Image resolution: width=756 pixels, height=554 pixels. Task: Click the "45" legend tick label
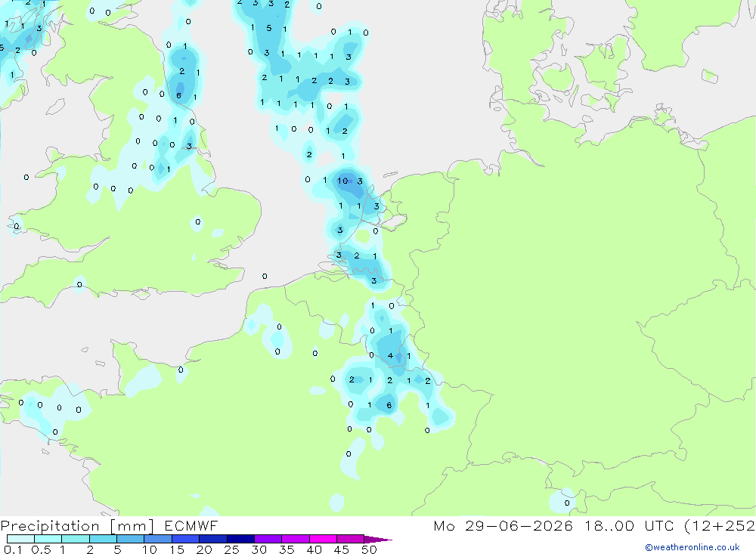[x=342, y=549]
